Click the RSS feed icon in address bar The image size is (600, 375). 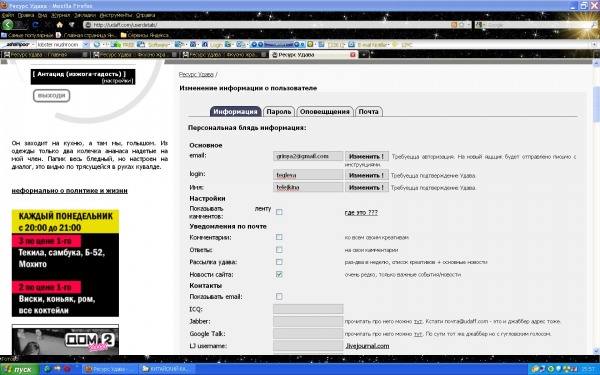tap(454, 25)
